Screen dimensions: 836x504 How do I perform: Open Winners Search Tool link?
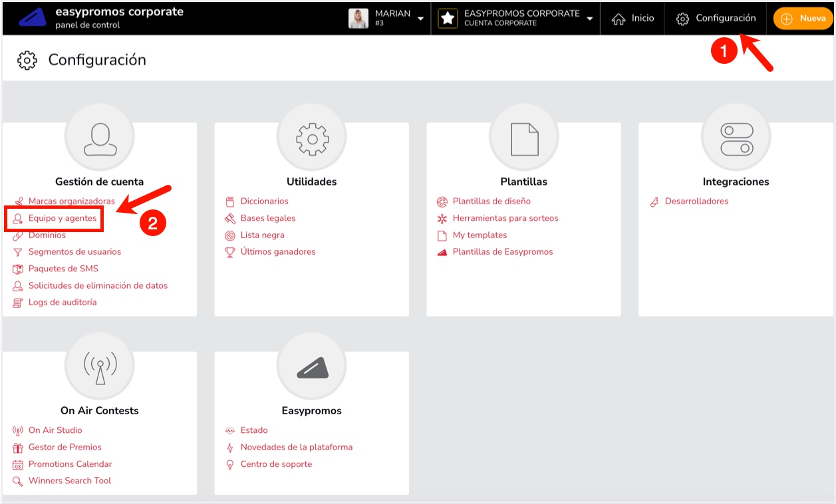(70, 480)
